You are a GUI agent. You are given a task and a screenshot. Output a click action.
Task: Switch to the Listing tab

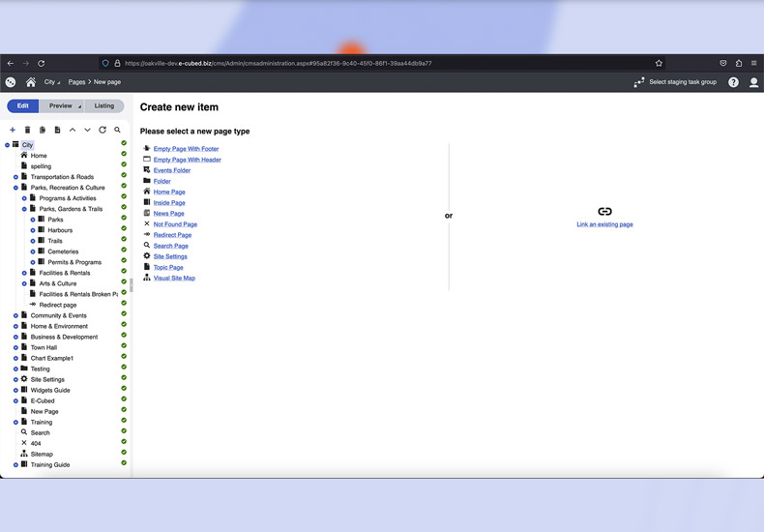tap(103, 106)
